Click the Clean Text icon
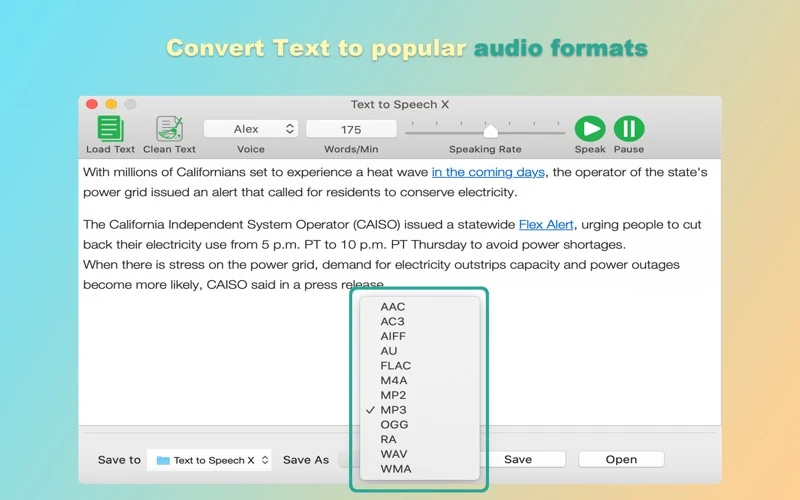Viewport: 800px width, 500px height. tap(169, 129)
